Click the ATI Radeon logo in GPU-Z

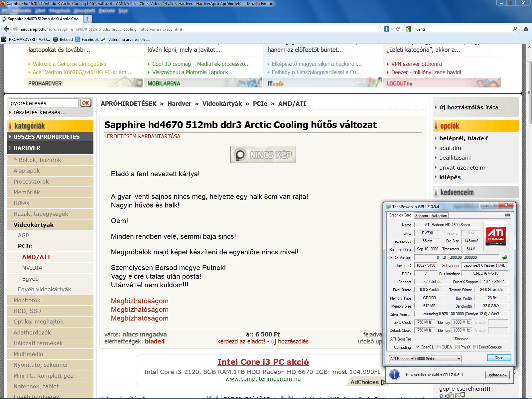(496, 236)
